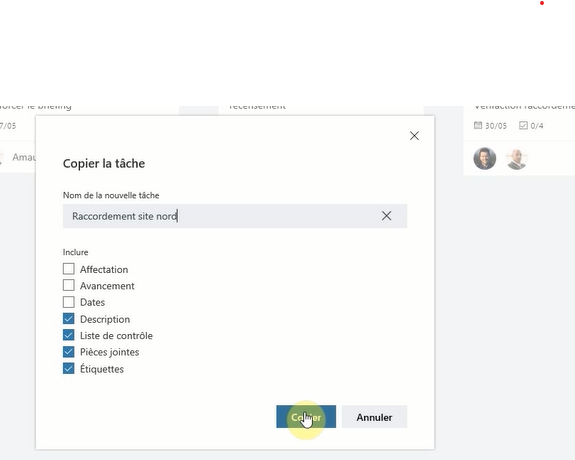Uncheck the Étiquettes checkbox

click(69, 368)
